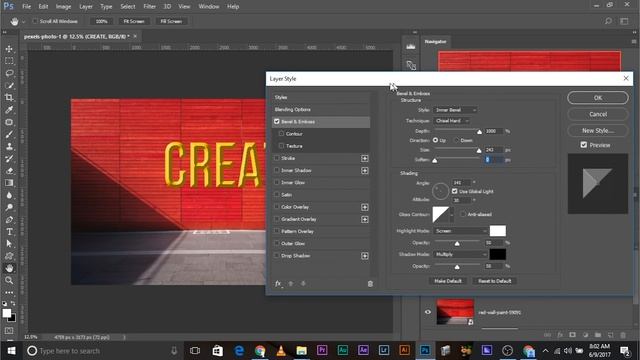640x360 pixels.
Task: Open the Layer menu
Action: 86,7
